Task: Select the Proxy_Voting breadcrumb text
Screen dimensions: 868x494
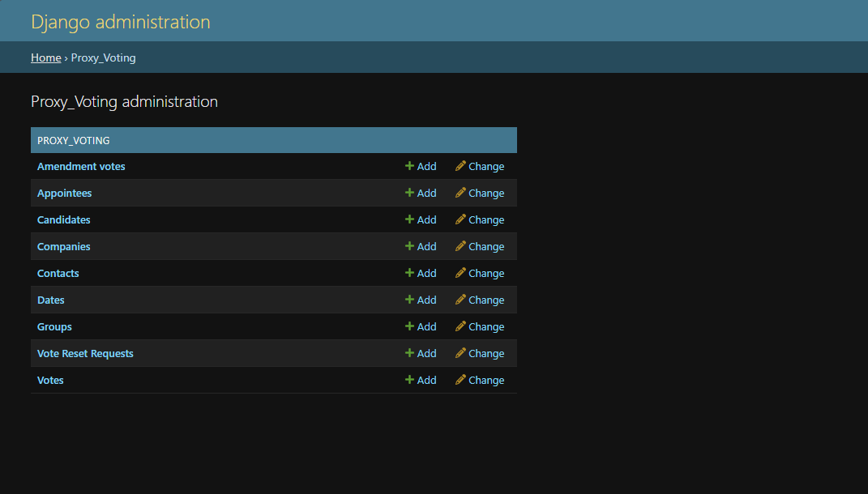Action: pyautogui.click(x=104, y=57)
